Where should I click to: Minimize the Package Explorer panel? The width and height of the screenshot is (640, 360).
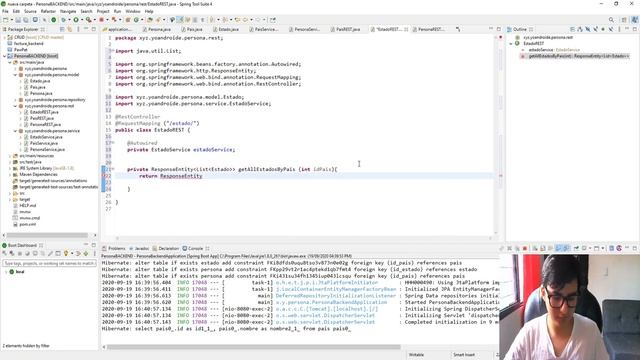pyautogui.click(x=86, y=29)
